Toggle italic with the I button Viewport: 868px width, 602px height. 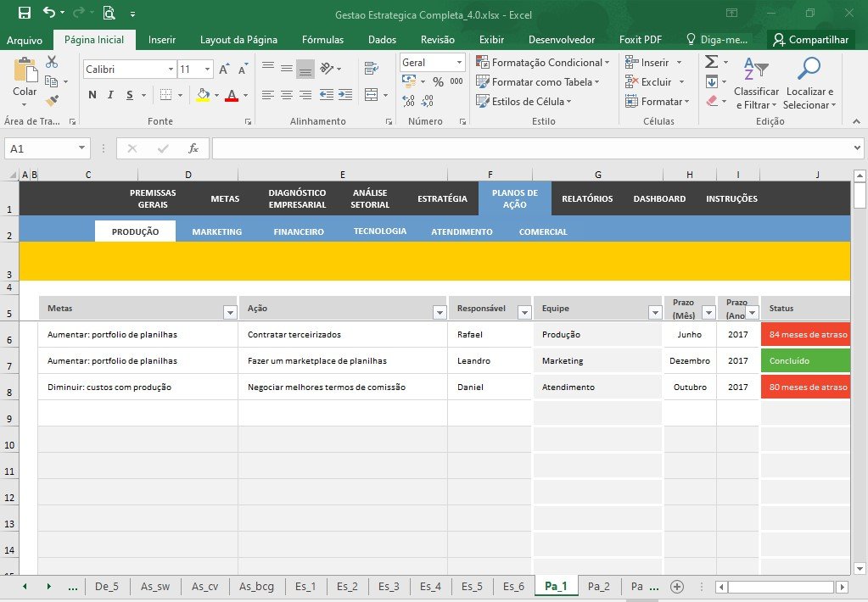pyautogui.click(x=110, y=95)
